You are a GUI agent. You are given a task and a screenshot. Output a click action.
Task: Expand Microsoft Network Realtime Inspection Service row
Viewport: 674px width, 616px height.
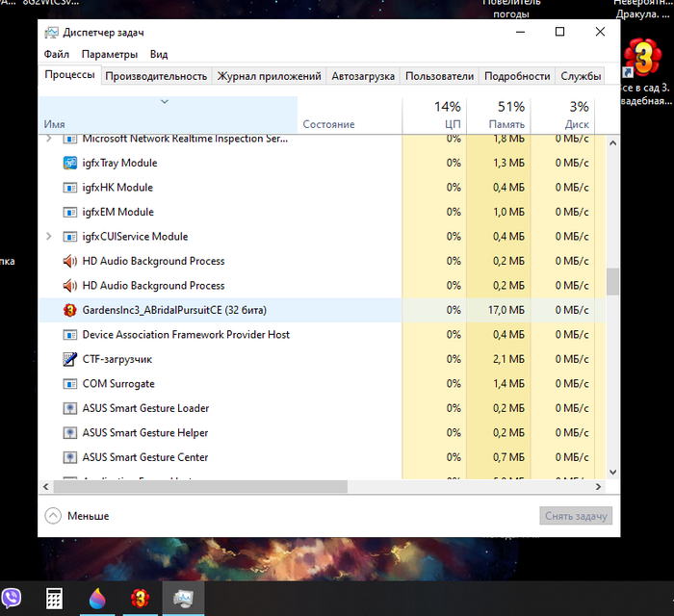pyautogui.click(x=48, y=139)
